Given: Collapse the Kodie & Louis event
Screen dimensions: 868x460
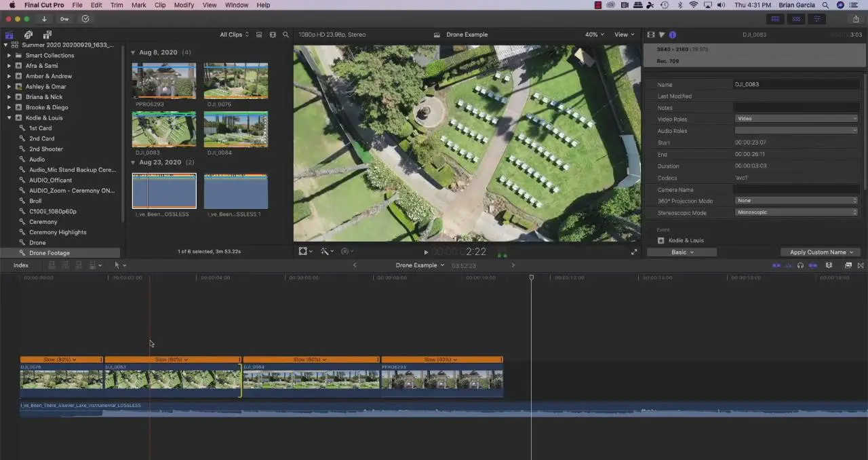Looking at the screenshot, I should pyautogui.click(x=9, y=118).
